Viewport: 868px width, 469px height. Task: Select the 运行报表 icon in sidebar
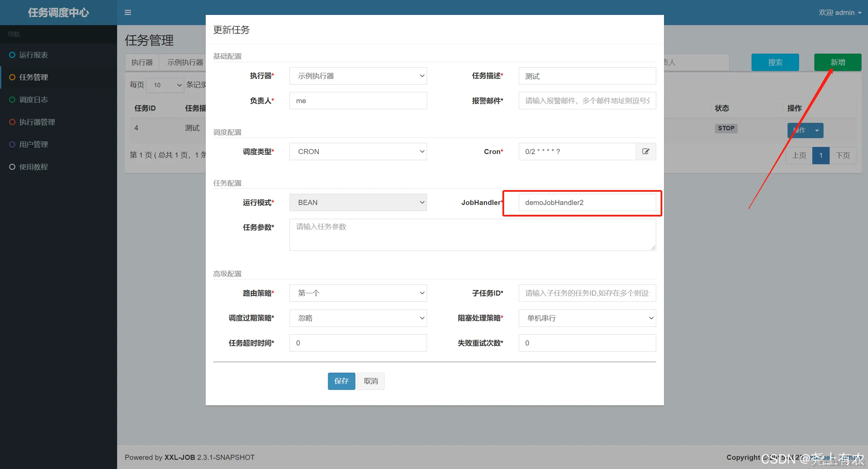click(x=12, y=55)
